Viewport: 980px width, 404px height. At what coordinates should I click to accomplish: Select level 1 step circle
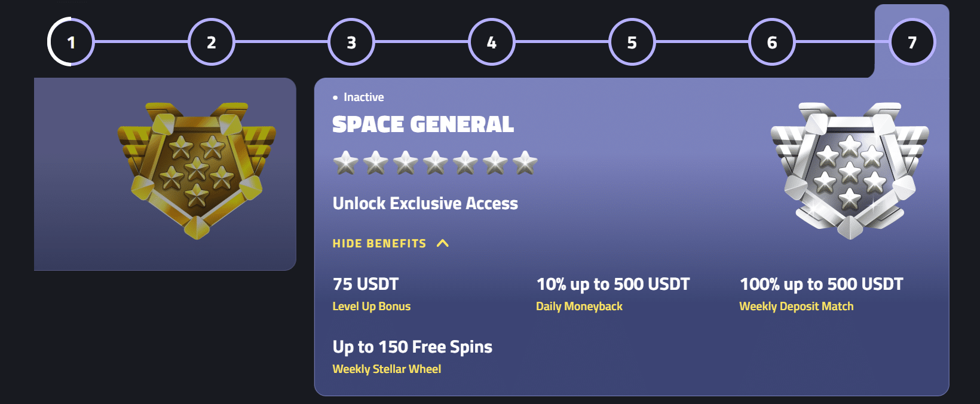(x=71, y=42)
